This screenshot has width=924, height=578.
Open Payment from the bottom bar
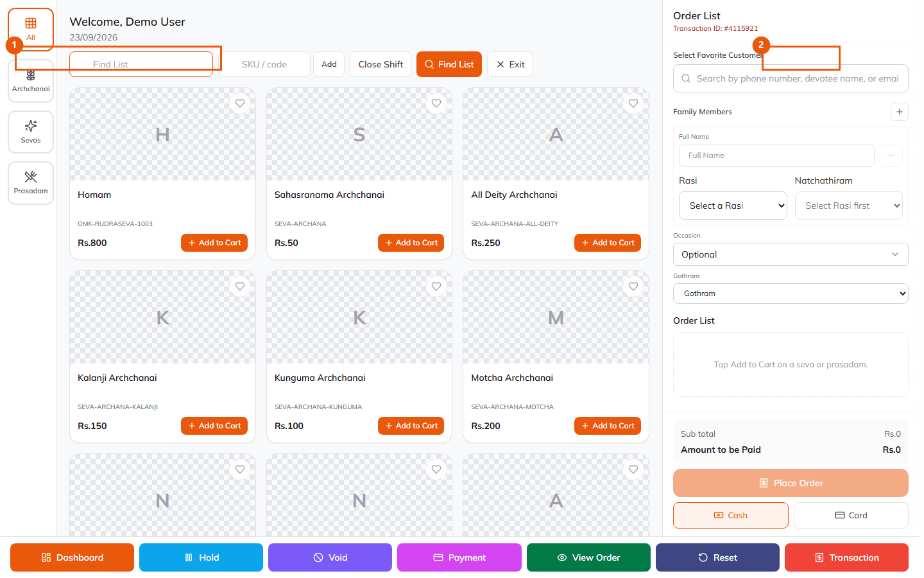459,557
